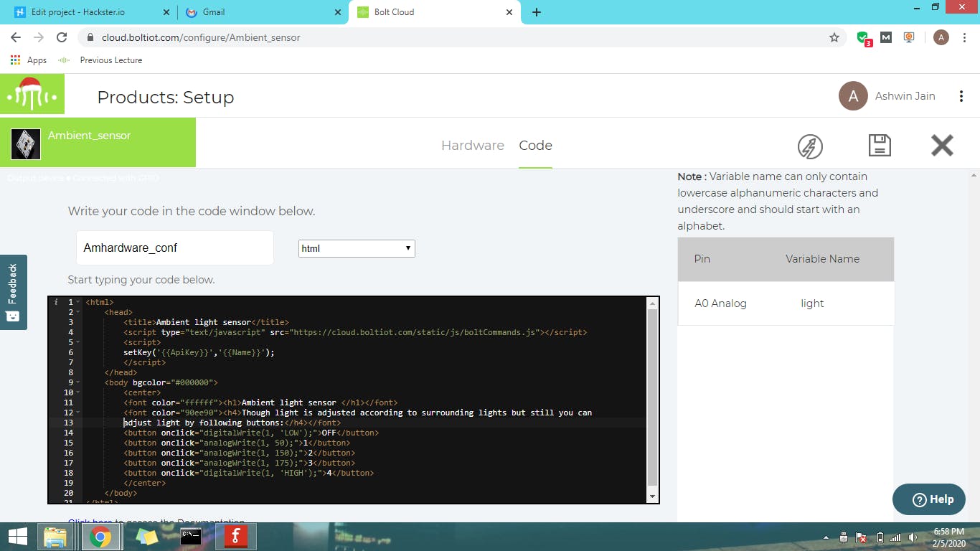This screenshot has height=551, width=980.
Task: Click the M extension icon in toolbar
Action: 886,37
